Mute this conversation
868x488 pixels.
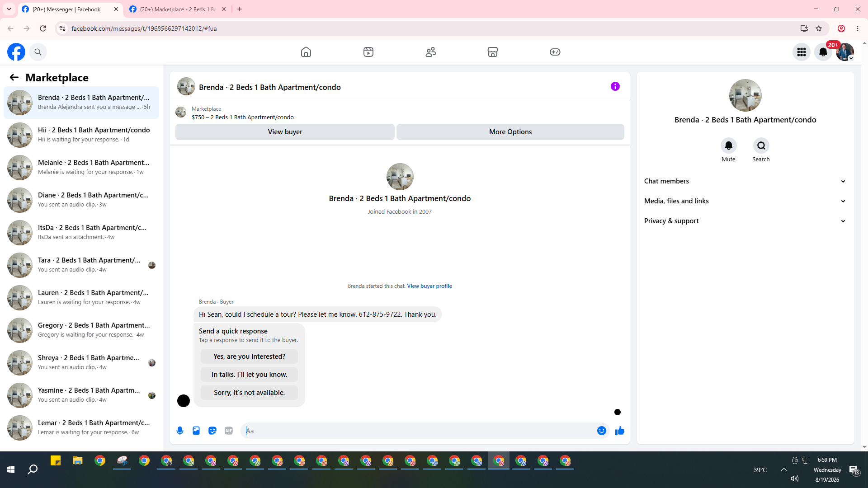click(729, 145)
